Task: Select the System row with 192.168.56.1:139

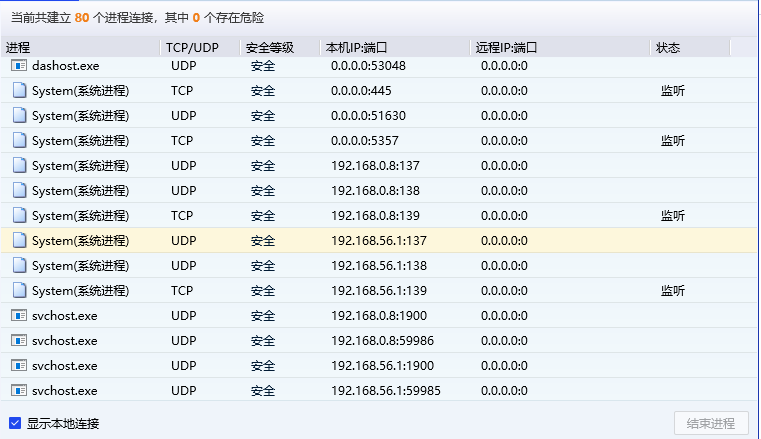Action: point(300,290)
